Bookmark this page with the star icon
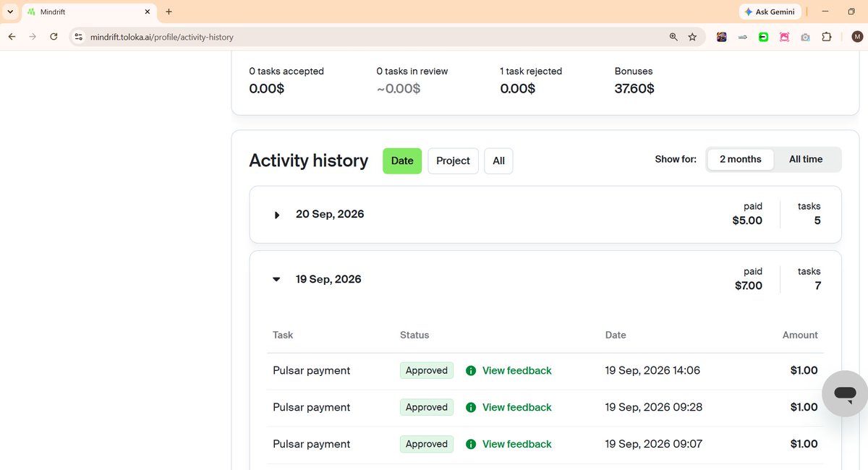 [692, 37]
